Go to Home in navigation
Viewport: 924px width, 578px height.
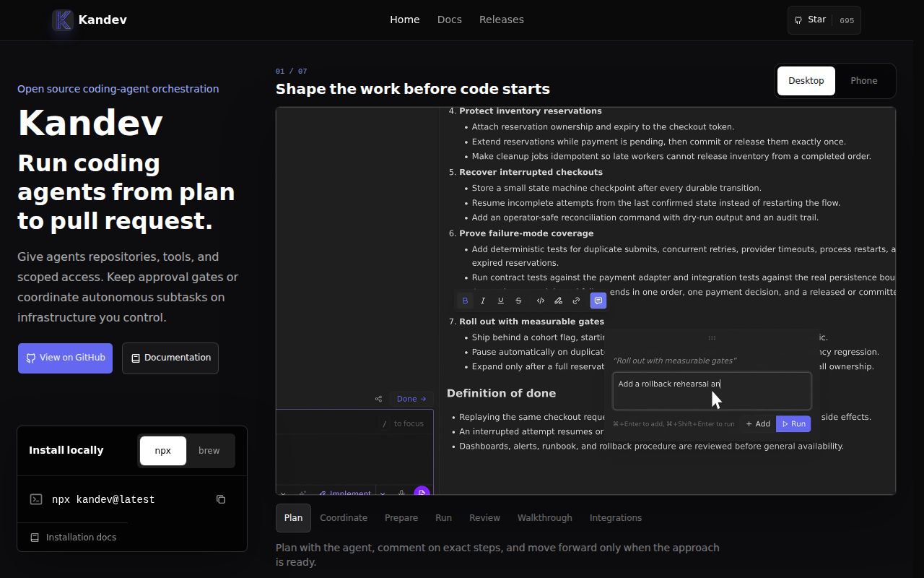coord(405,20)
